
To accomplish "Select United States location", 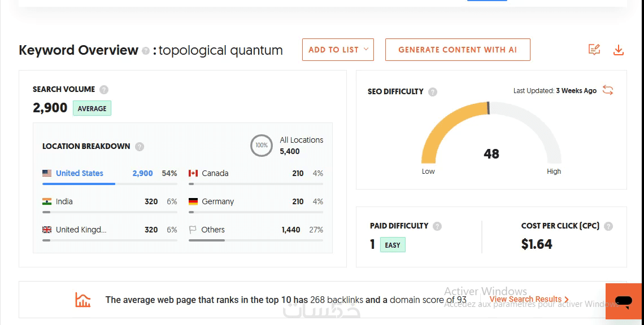I will (80, 173).
